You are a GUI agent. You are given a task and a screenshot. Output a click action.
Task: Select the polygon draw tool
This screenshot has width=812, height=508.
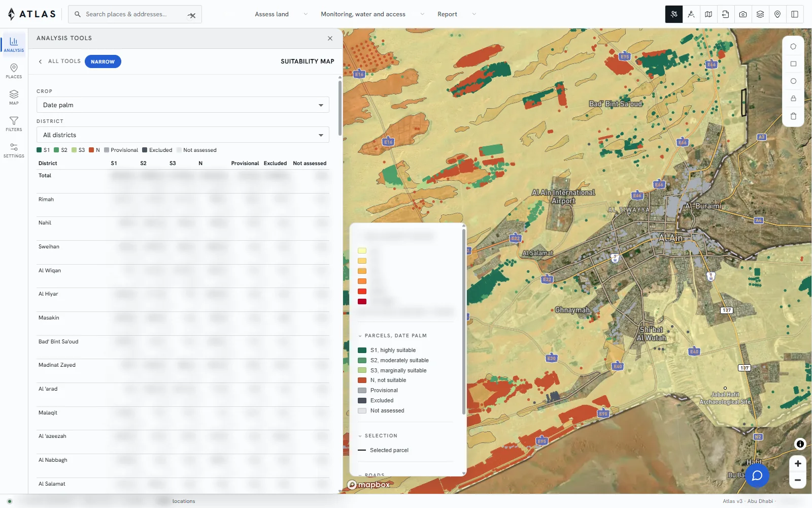[x=793, y=47]
